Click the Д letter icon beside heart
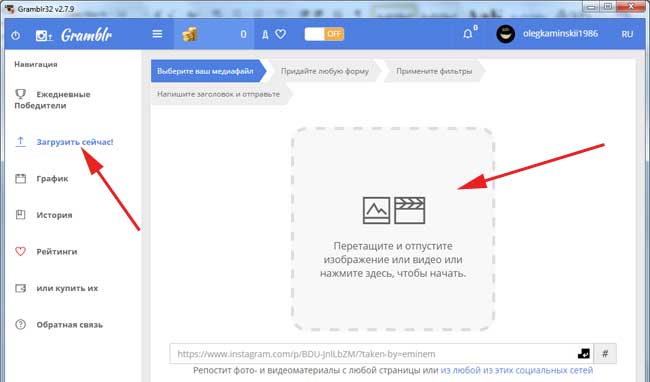 pos(265,34)
